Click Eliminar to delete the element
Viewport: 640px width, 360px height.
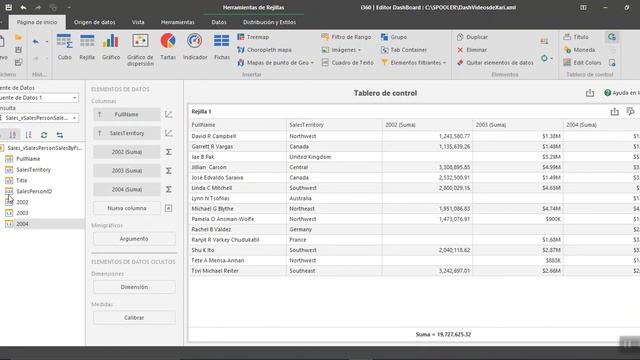click(472, 50)
